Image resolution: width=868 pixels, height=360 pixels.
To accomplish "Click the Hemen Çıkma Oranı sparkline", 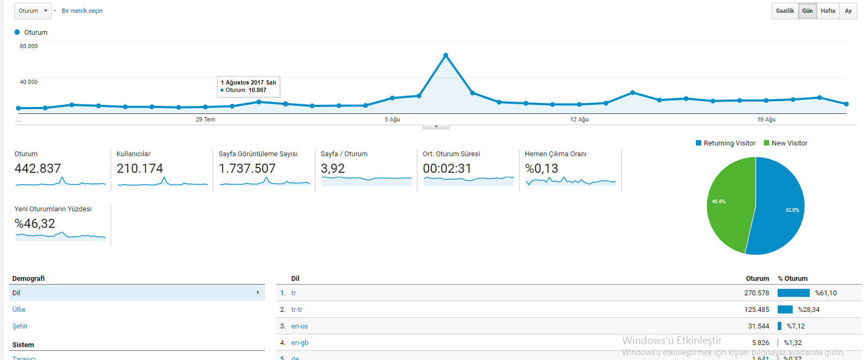I will click(x=571, y=181).
